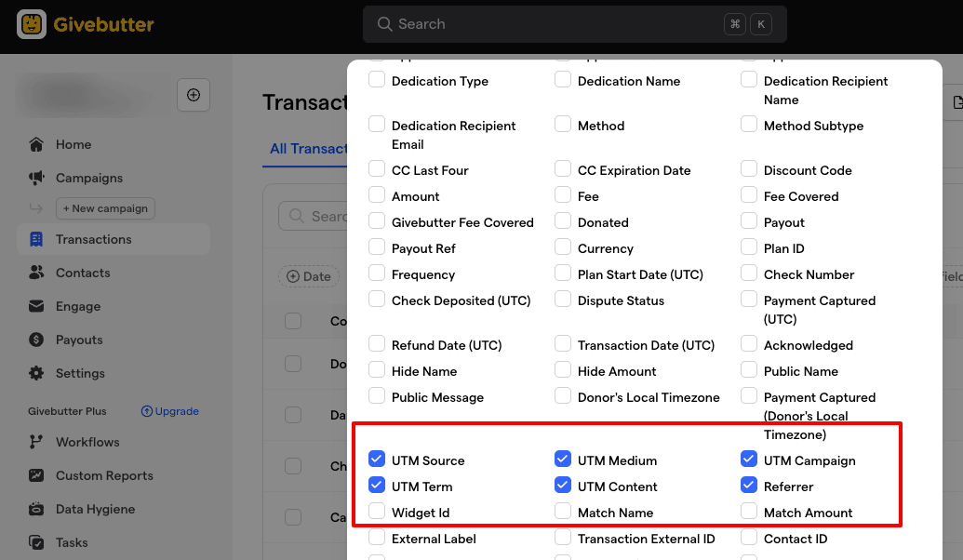Open Workflows in sidebar
The image size is (963, 560).
(87, 442)
